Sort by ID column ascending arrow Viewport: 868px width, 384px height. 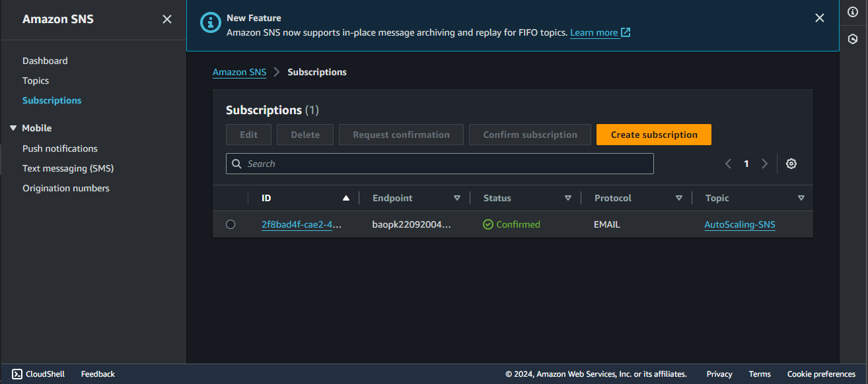click(x=346, y=198)
